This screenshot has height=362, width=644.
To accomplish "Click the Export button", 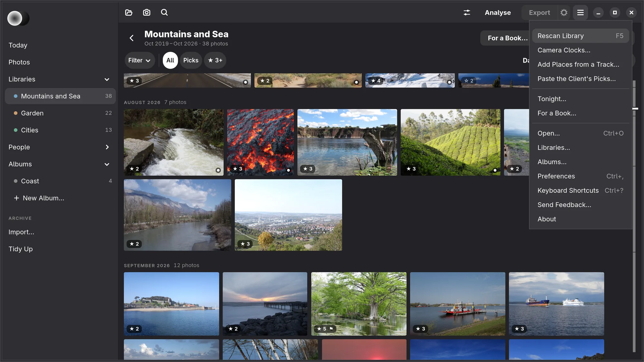I will point(539,13).
